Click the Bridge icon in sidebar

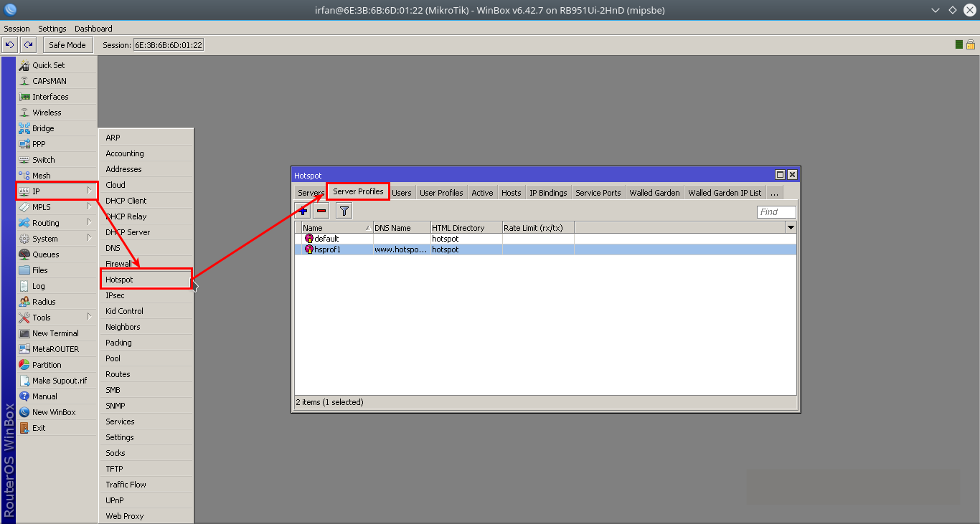24,128
